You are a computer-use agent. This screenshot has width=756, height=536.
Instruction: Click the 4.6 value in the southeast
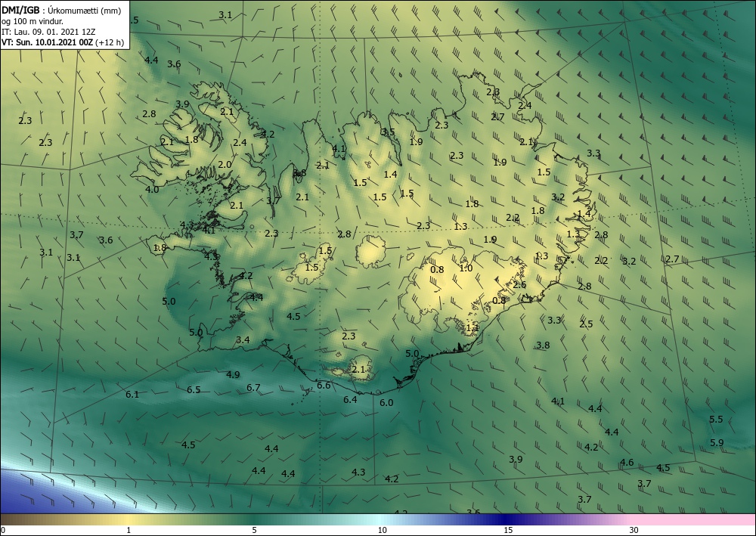click(x=627, y=462)
